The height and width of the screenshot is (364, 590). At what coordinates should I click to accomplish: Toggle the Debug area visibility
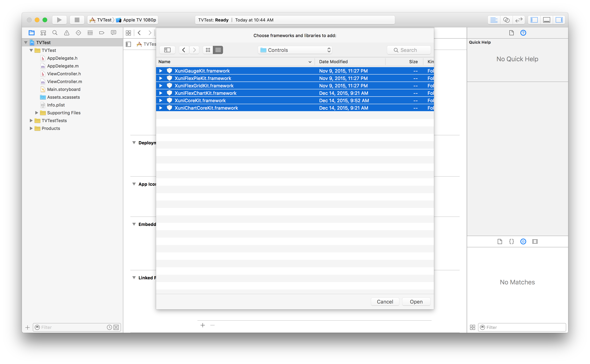click(x=547, y=20)
